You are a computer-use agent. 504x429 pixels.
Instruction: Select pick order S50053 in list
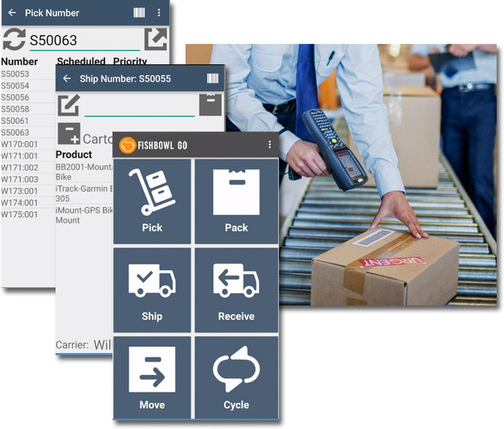point(15,74)
